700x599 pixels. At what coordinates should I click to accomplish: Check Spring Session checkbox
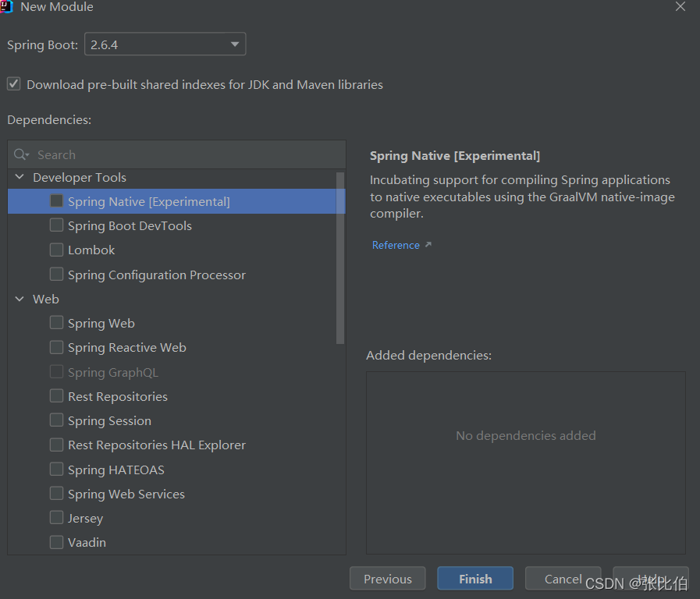tap(57, 420)
